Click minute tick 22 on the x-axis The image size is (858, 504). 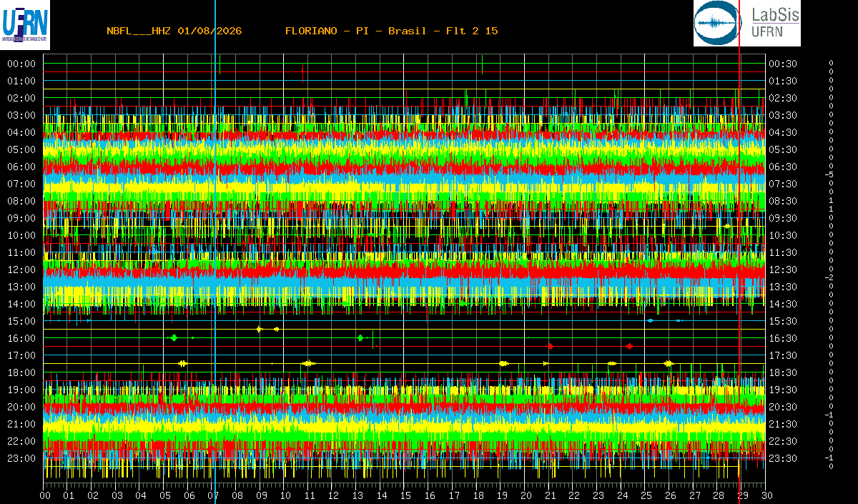[574, 495]
